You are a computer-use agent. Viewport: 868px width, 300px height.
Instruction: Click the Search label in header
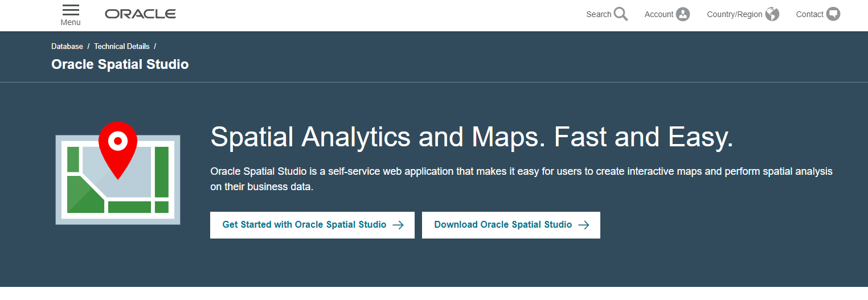click(599, 15)
